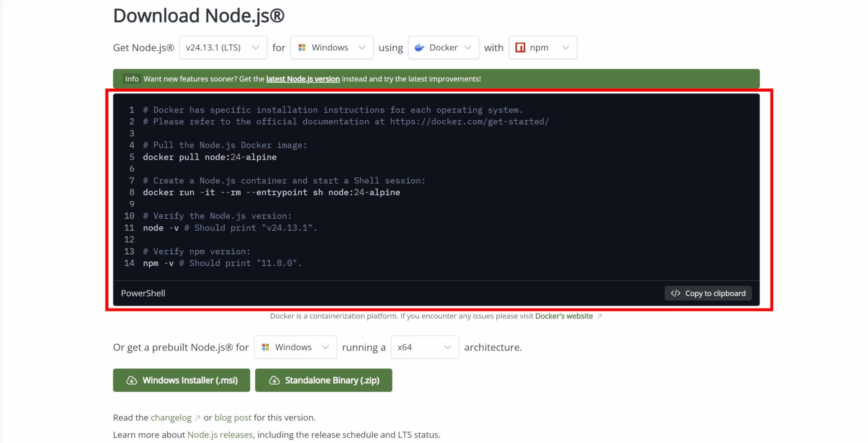Viewport: 868px width, 443px height.
Task: Open the latest Node.js version link
Action: click(303, 79)
